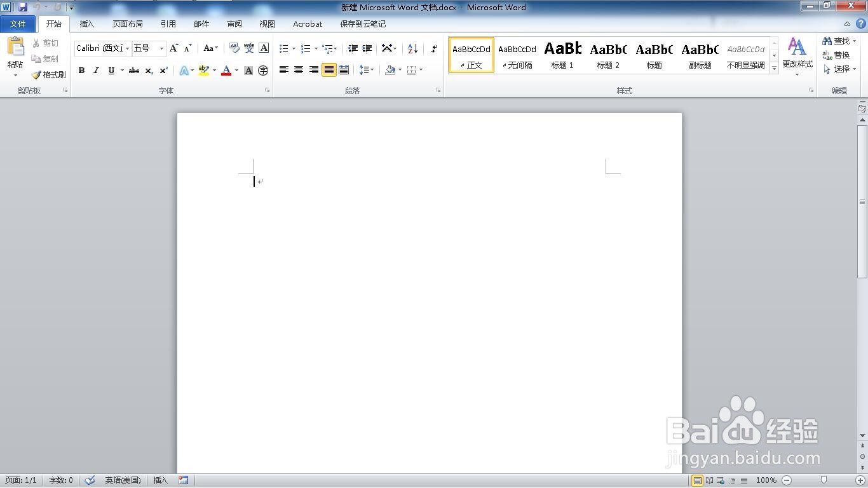This screenshot has height=488, width=868.
Task: Open Word Help question mark icon
Action: [x=861, y=24]
